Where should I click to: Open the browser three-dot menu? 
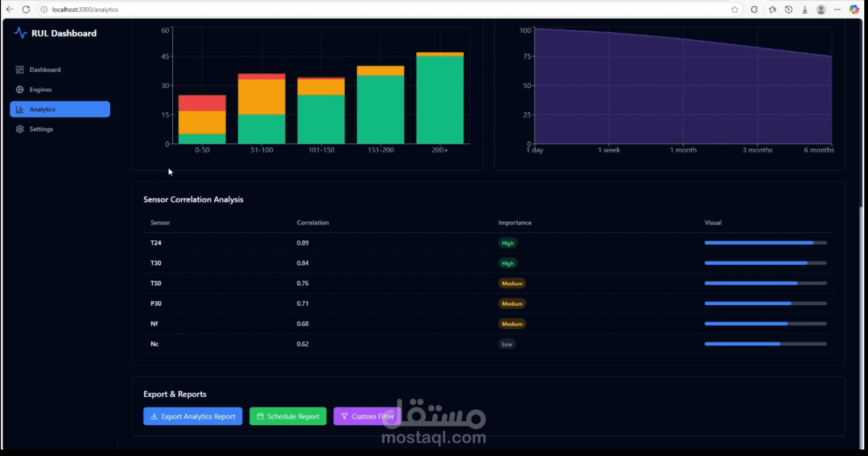pos(837,9)
